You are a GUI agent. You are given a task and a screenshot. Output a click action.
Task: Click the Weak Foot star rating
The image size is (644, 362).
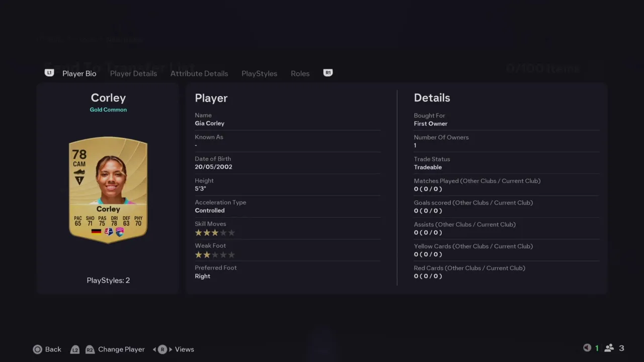215,255
